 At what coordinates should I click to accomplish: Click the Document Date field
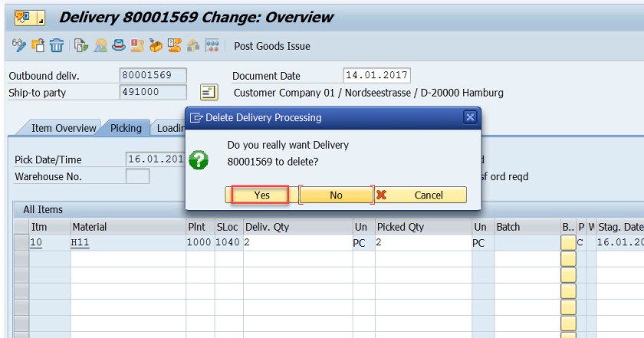point(376,75)
